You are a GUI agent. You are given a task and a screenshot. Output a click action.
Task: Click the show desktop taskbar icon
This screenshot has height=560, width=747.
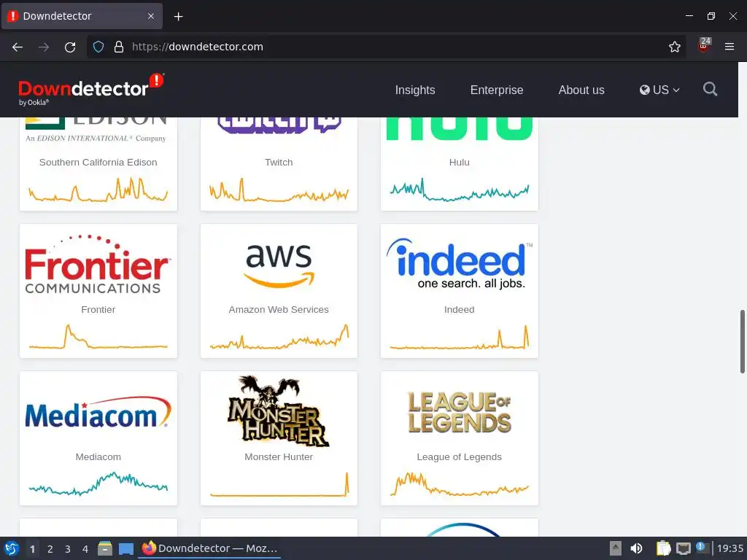pyautogui.click(x=125, y=549)
